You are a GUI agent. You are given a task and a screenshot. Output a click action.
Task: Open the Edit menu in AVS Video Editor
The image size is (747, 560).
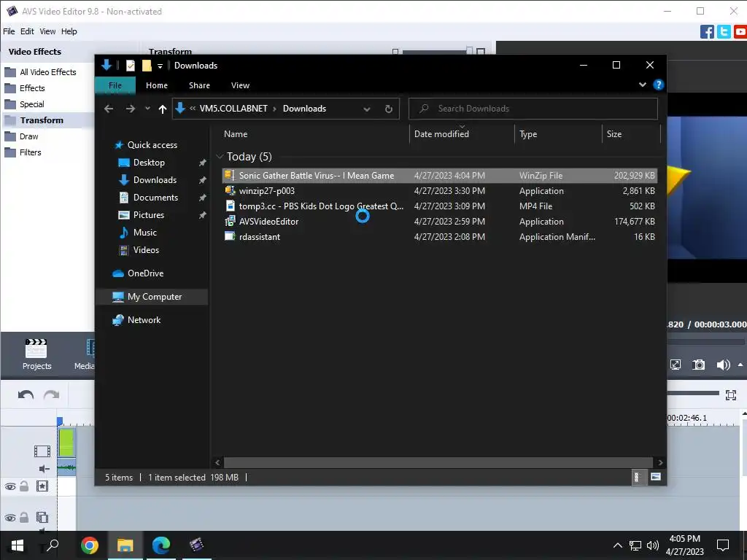(x=27, y=31)
